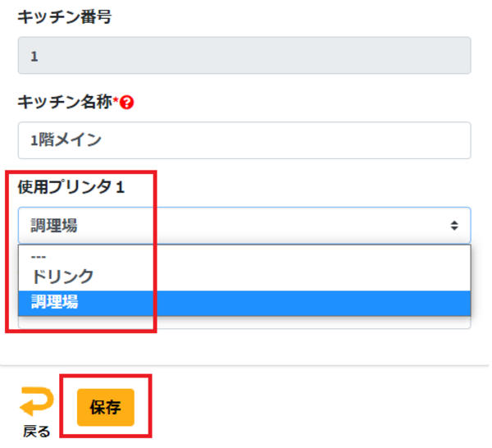Click 調理場 shown in the closed select box
Image resolution: width=492 pixels, height=448 pixels.
tap(54, 226)
